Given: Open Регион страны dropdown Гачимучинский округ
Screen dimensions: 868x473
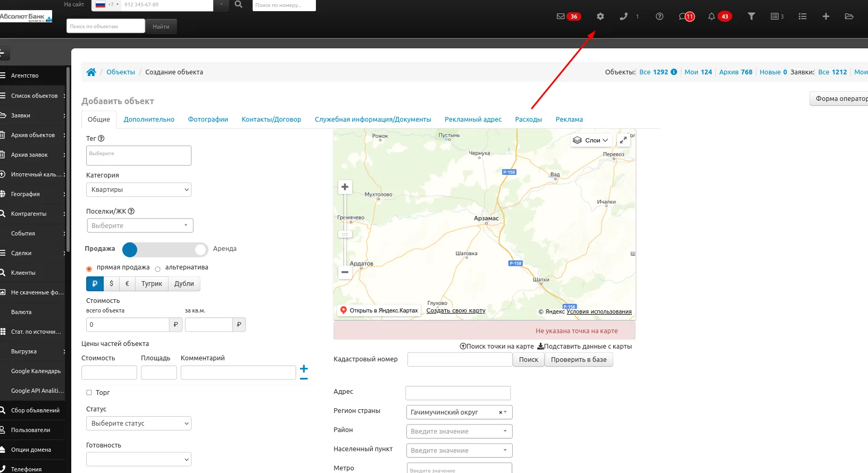Looking at the screenshot, I should 459,412.
